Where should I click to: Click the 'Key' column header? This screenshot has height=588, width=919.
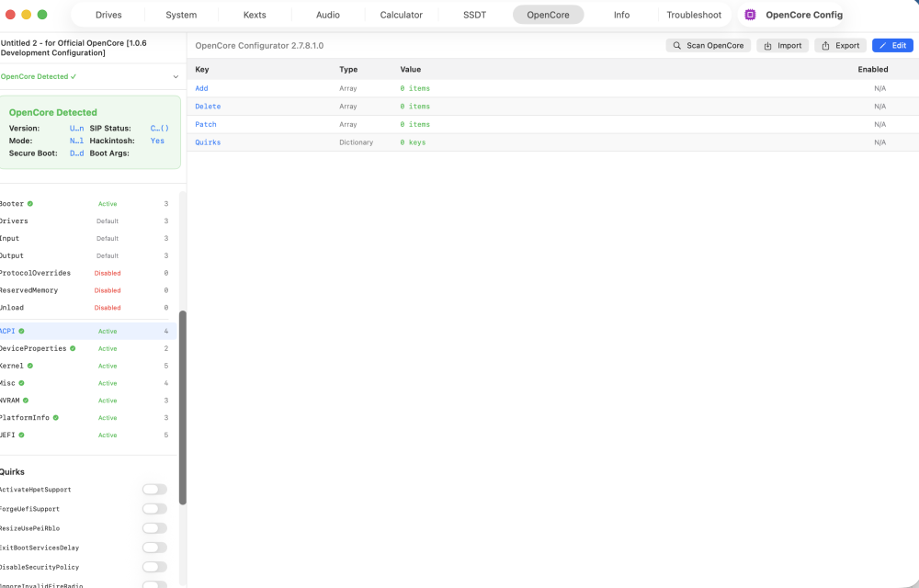[202, 70]
